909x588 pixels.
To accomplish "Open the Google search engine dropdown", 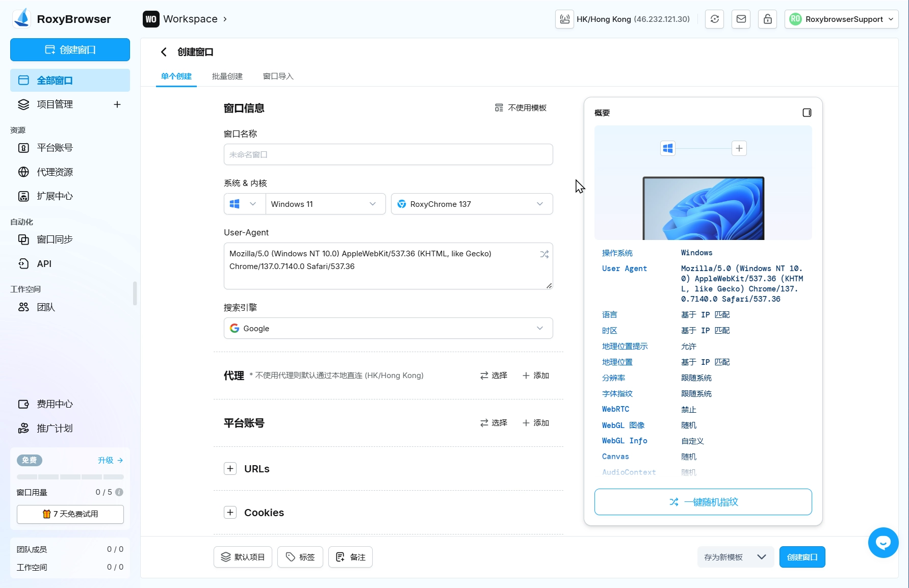I will [x=388, y=329].
